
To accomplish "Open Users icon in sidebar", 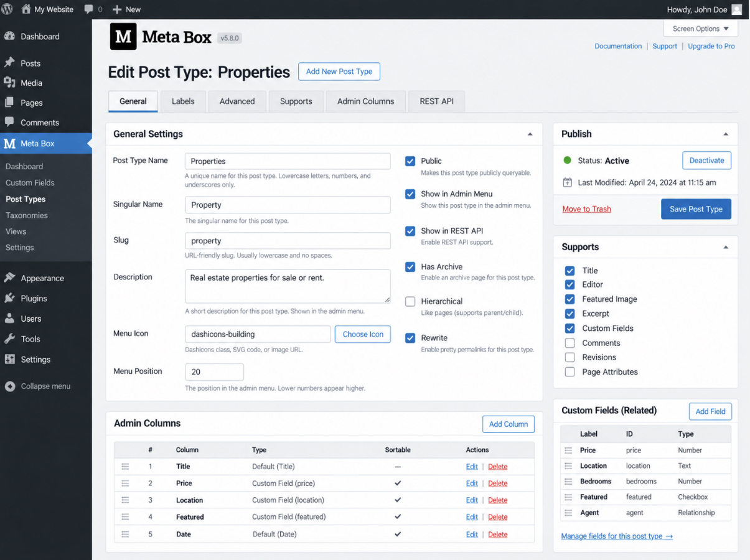I will click(9, 319).
